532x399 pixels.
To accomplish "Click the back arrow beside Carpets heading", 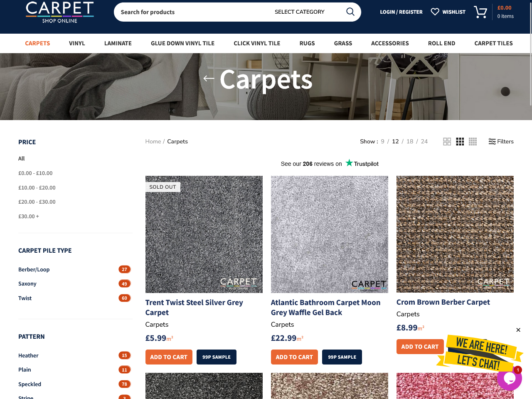I will click(x=209, y=79).
